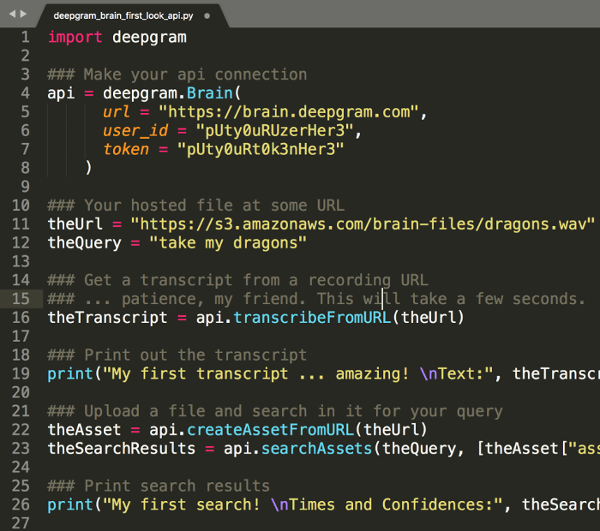This screenshot has width=600, height=531.
Task: Click "searchAssets" method name
Action: 316,449
